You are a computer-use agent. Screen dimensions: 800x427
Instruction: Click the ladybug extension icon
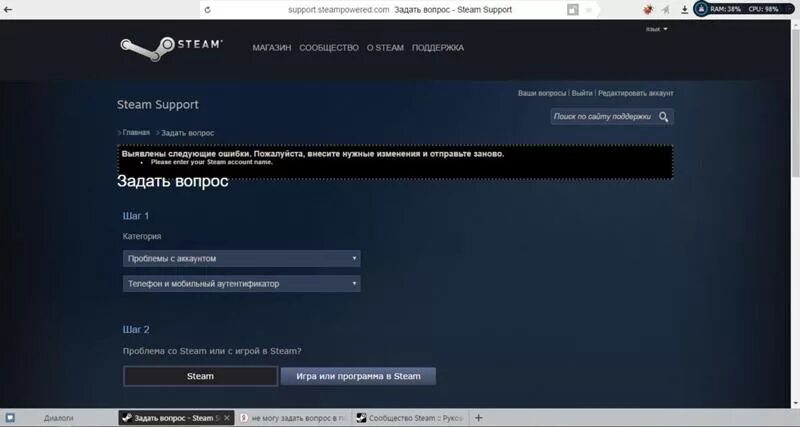point(648,10)
